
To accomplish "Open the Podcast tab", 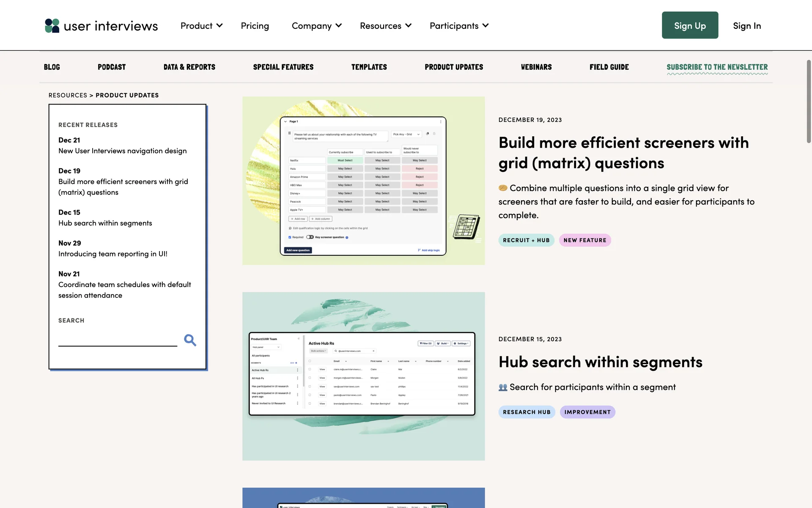I will (x=112, y=67).
